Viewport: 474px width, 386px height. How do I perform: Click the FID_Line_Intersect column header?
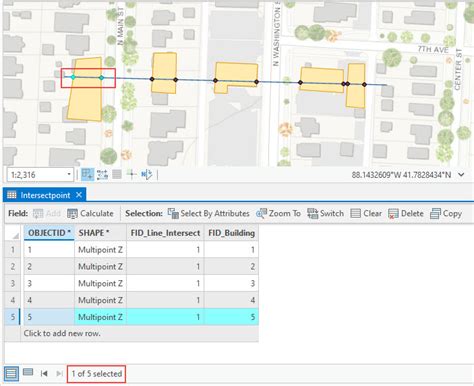pyautogui.click(x=165, y=233)
